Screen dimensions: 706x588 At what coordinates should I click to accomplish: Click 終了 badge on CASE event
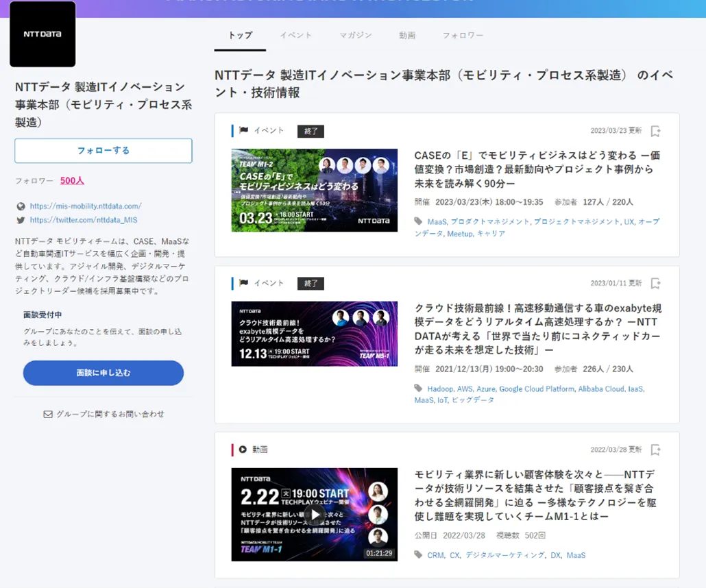[x=311, y=132]
